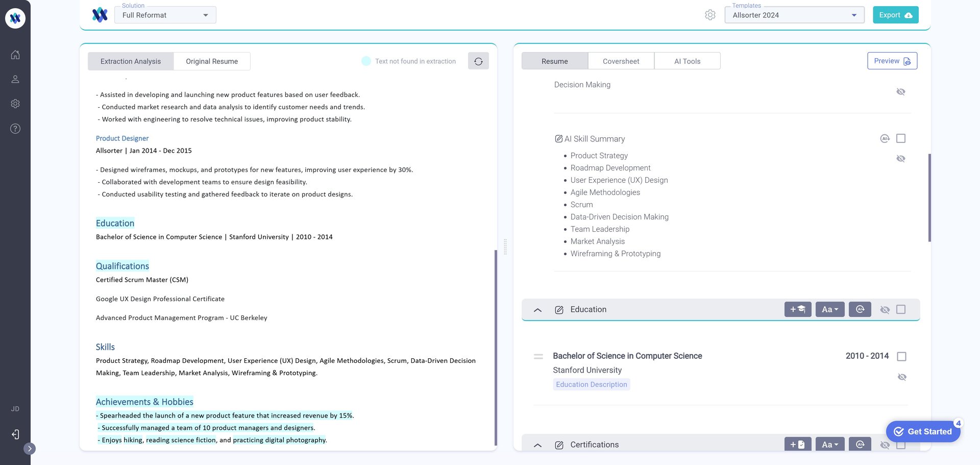Click the Education Description placeholder
The width and height of the screenshot is (980, 465).
coord(592,384)
